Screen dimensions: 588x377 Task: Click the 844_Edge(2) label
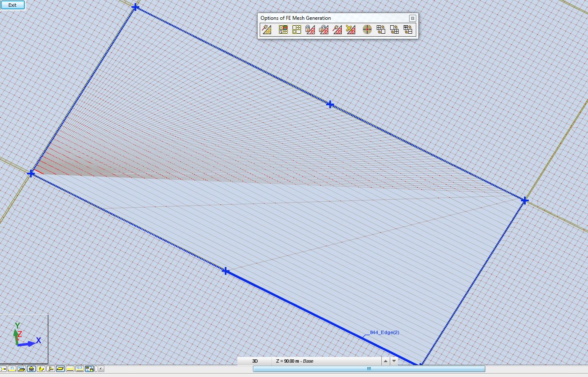385,332
